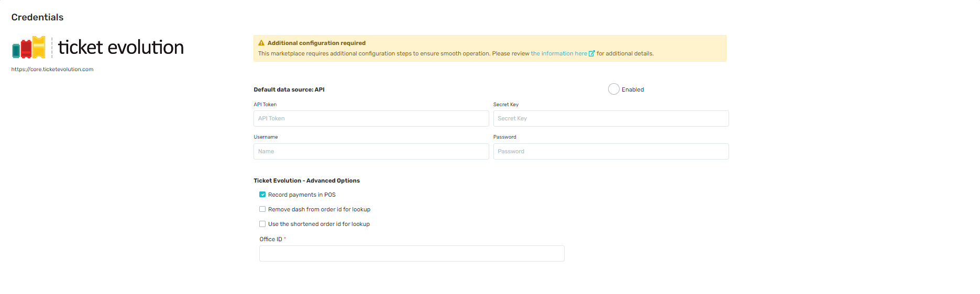Focus the API Token input field
The height and width of the screenshot is (294, 980).
pos(371,118)
